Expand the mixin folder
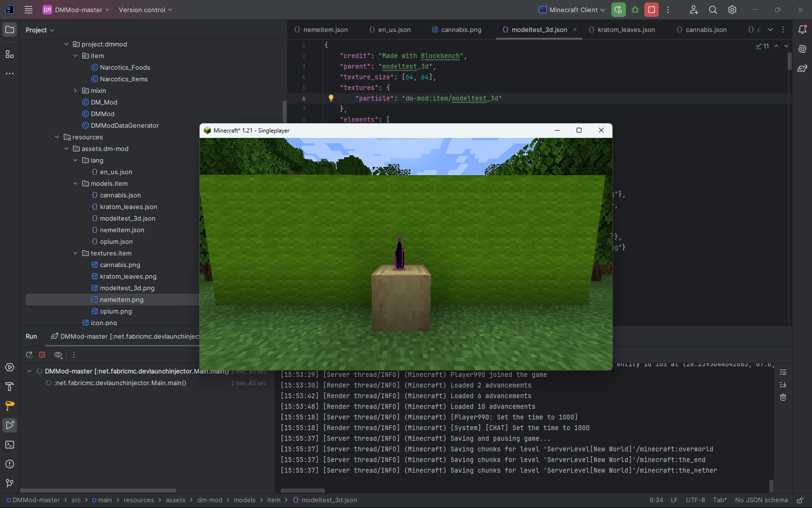Screen dimensions: 812x508 pyautogui.click(x=75, y=90)
